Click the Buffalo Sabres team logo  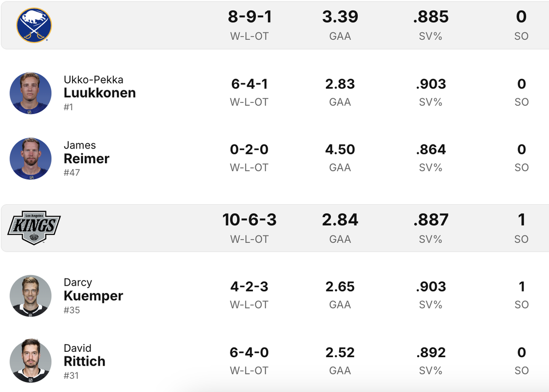pyautogui.click(x=34, y=25)
